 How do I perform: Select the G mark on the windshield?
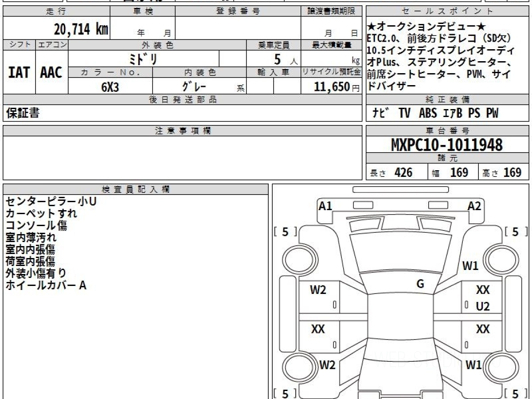420,284
